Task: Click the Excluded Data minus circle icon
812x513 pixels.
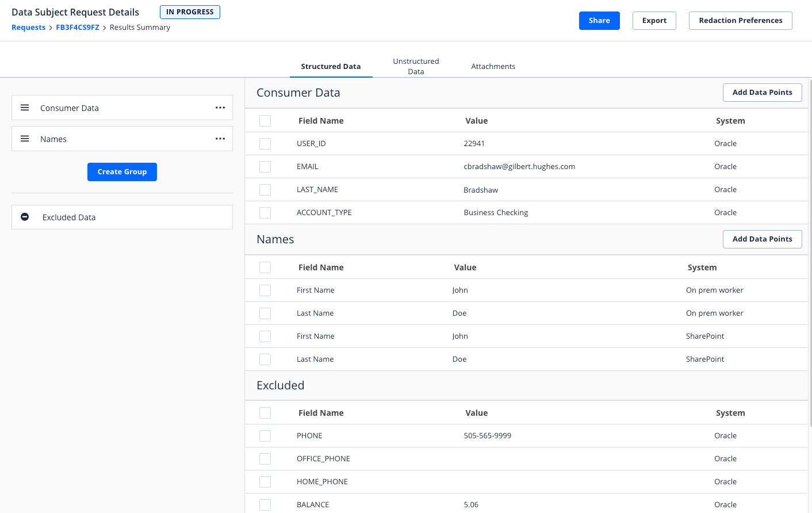Action: tap(25, 217)
